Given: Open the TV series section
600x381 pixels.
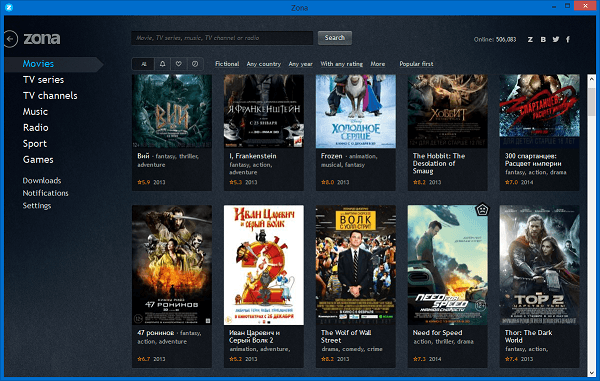Looking at the screenshot, I should click(x=43, y=80).
